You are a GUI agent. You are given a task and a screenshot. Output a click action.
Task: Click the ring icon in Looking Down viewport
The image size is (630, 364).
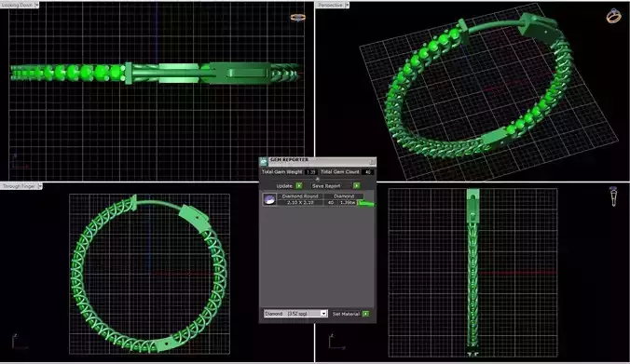tap(297, 18)
